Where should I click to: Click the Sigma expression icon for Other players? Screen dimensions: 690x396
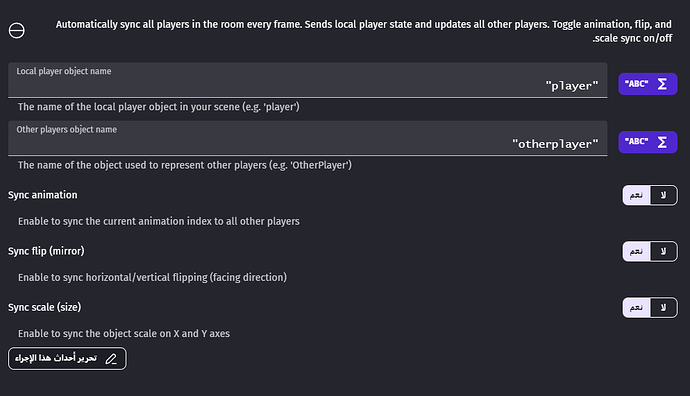662,142
